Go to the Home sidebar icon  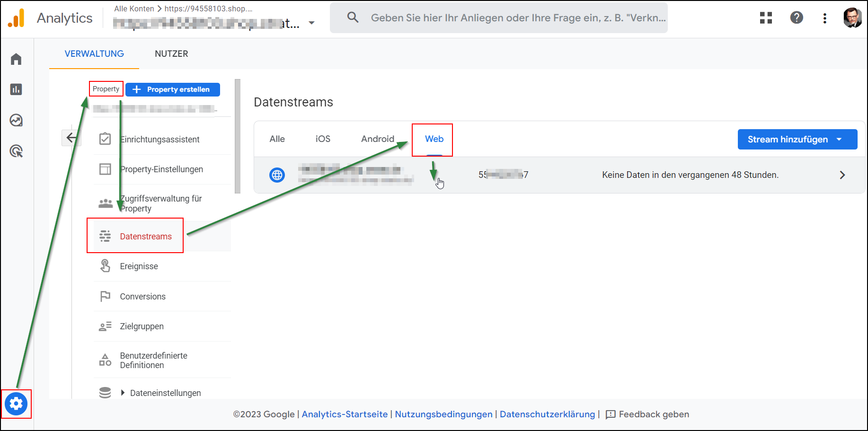tap(16, 59)
